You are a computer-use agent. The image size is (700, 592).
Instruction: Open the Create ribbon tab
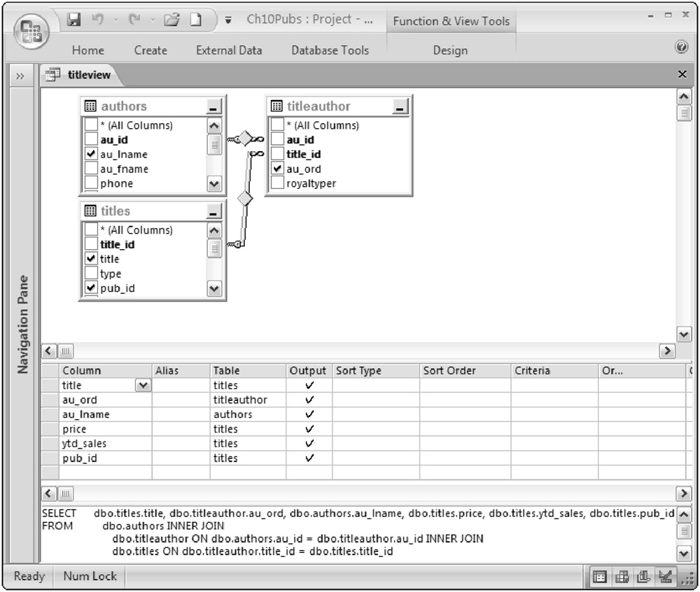click(150, 50)
